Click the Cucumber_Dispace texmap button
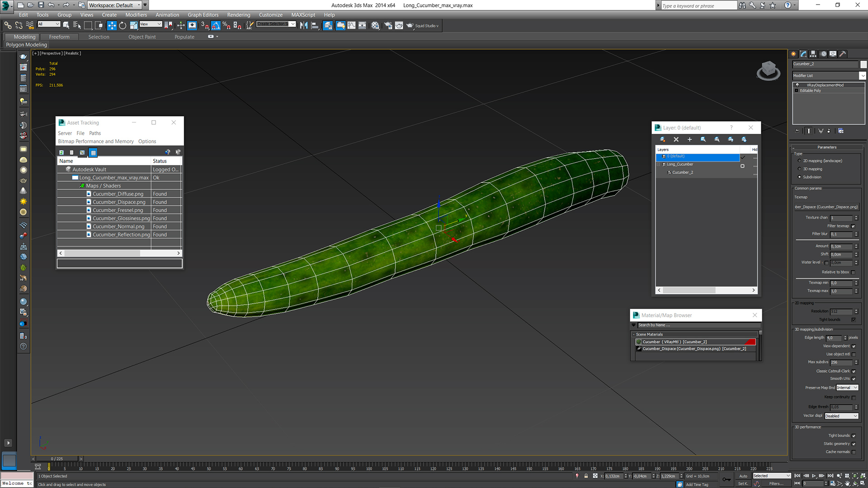This screenshot has width=868, height=488. [x=826, y=207]
